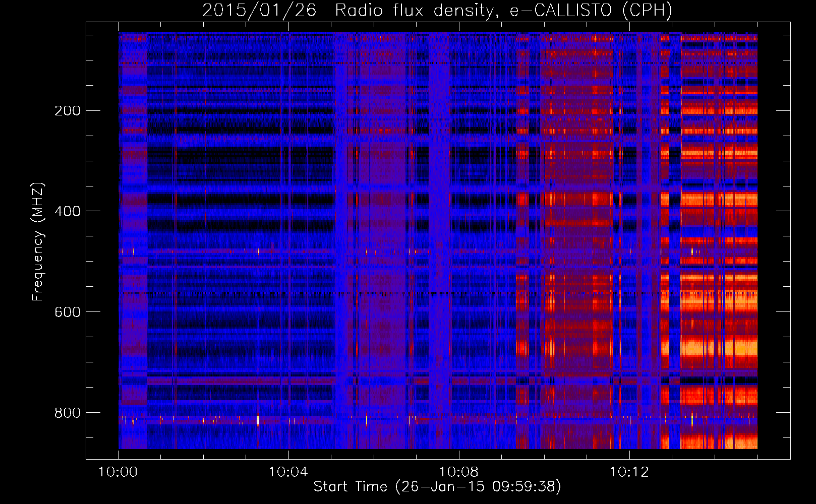Click the 600 frequency tick label
This screenshot has height=504, width=816.
68,311
